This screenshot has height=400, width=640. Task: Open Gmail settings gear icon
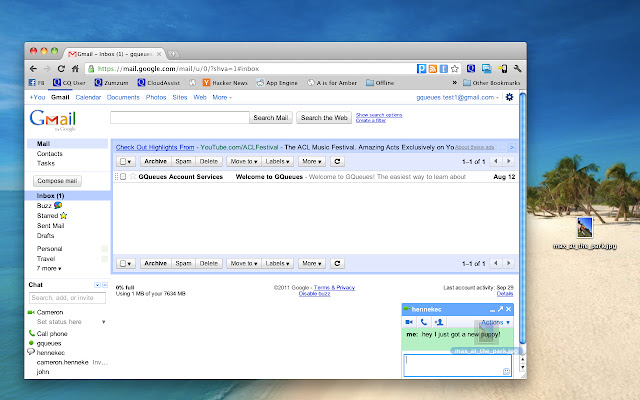point(510,97)
